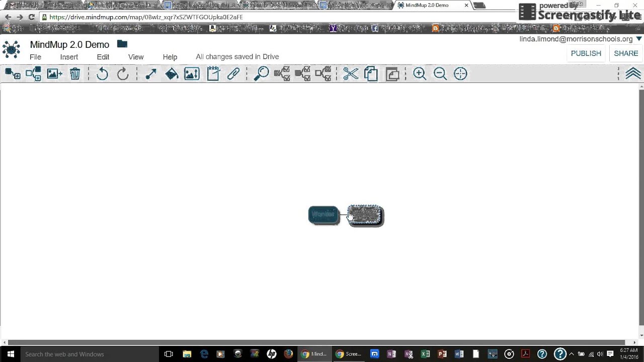Click the browser reload button

31,17
